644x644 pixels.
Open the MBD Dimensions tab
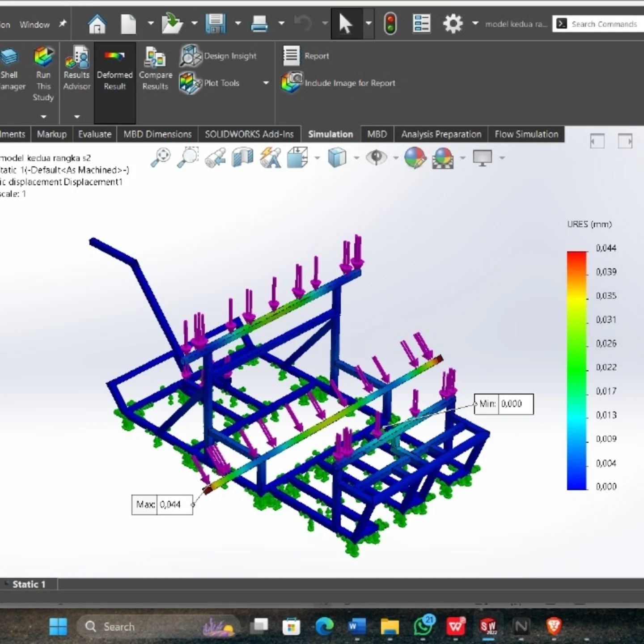pos(157,134)
